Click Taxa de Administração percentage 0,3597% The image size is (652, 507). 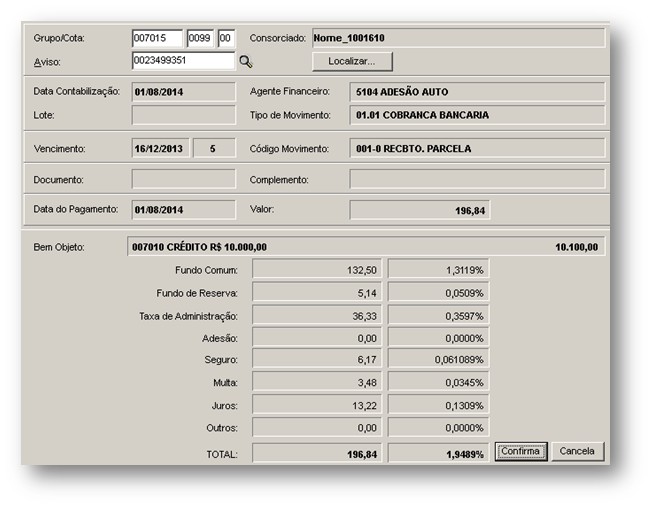pos(439,316)
